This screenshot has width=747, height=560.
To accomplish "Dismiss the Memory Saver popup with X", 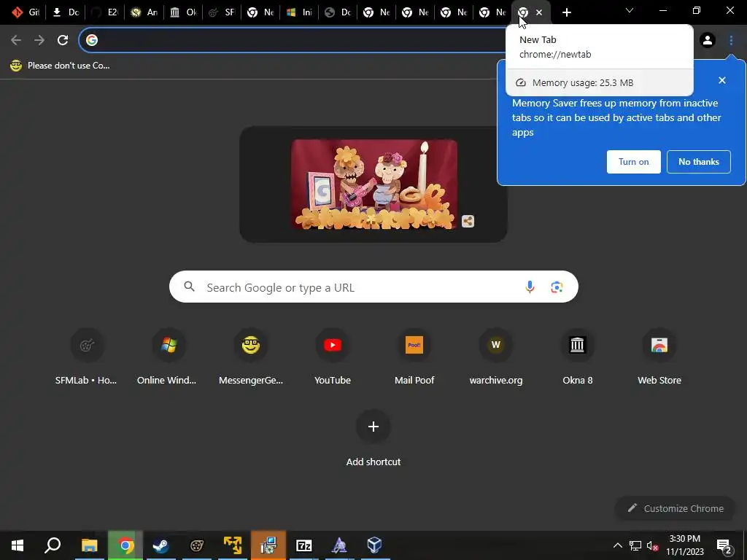I will tap(721, 80).
